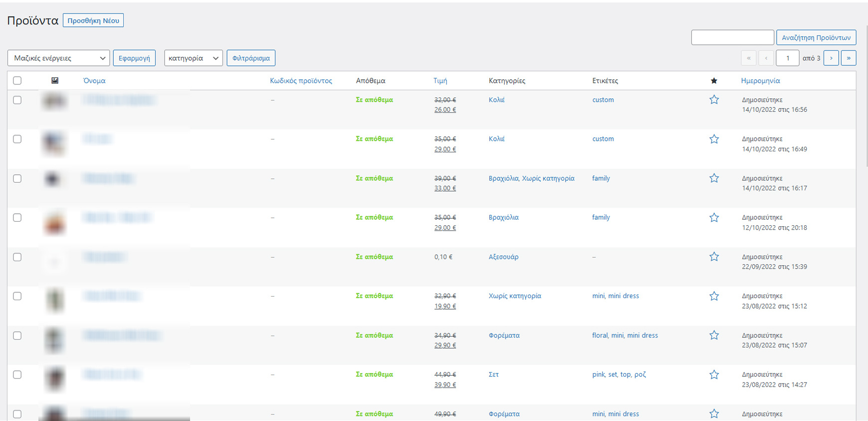868x421 pixels.
Task: Toggle featured star for 14/10/2022 16:49 product
Action: [x=714, y=139]
